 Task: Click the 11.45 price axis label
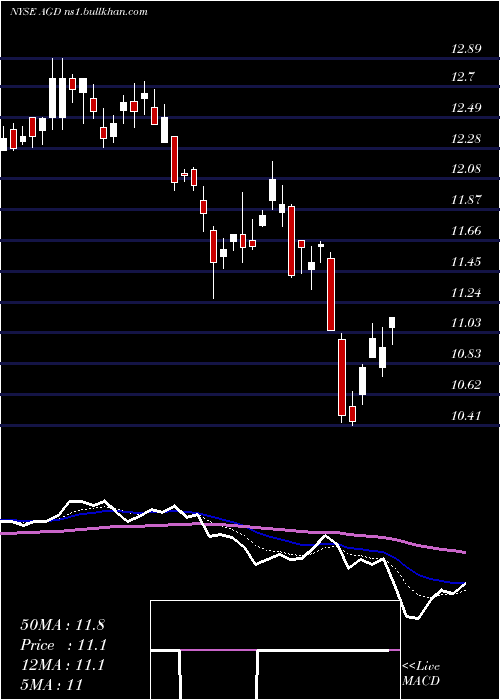pos(467,261)
